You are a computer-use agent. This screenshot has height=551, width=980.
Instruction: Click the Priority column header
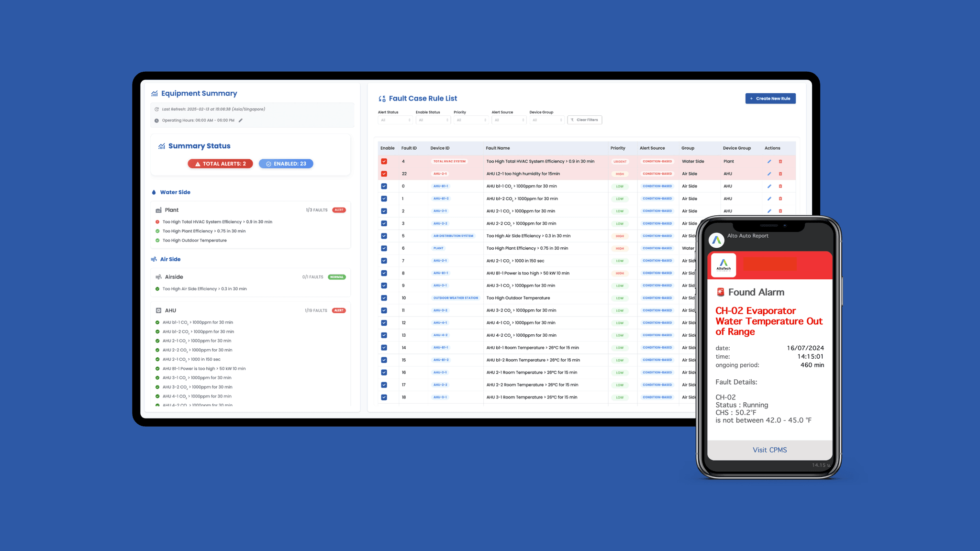tap(618, 148)
